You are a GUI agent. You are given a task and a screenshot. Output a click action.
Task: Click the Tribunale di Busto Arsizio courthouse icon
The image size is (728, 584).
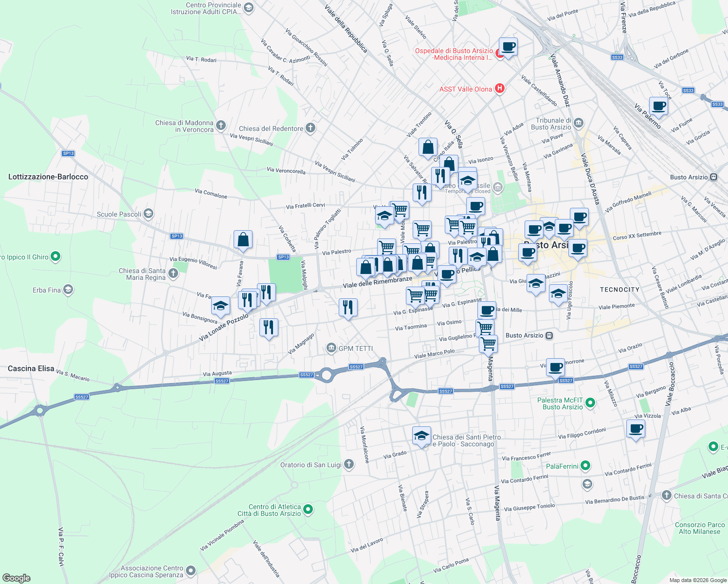578,123
